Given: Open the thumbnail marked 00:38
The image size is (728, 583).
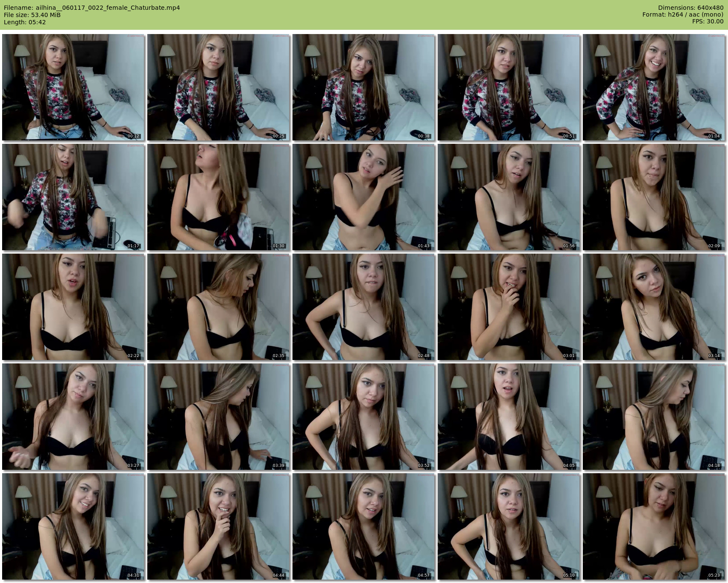Looking at the screenshot, I should [x=364, y=87].
